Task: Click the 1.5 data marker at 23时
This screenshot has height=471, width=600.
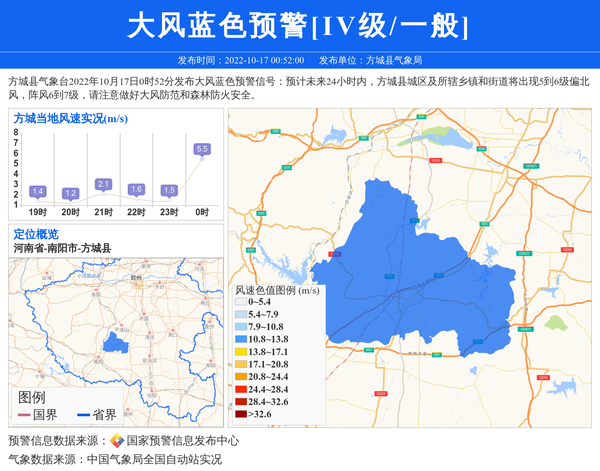Action: (x=169, y=190)
